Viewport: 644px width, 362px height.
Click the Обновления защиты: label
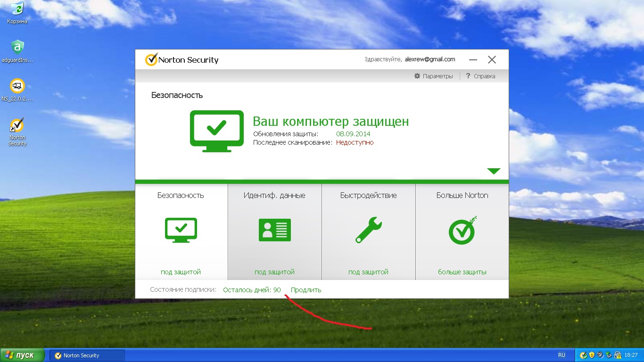click(x=286, y=134)
